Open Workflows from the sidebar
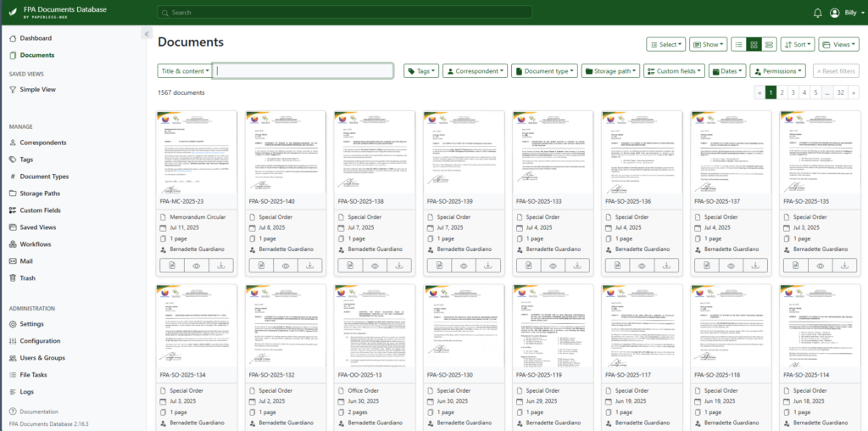 click(36, 243)
